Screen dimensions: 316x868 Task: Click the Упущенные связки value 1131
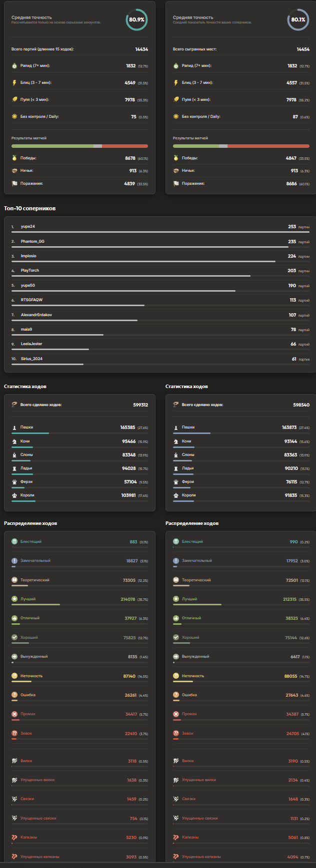click(294, 818)
